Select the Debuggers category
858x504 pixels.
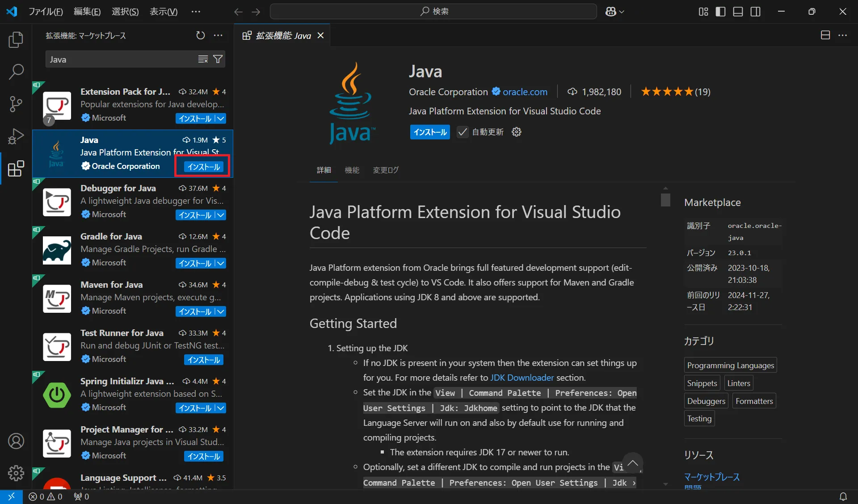pyautogui.click(x=706, y=401)
